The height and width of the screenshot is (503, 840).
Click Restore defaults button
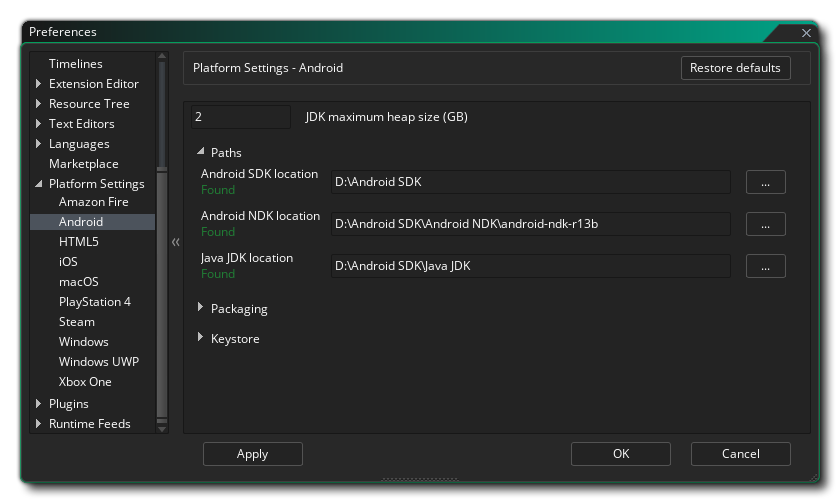(x=736, y=68)
